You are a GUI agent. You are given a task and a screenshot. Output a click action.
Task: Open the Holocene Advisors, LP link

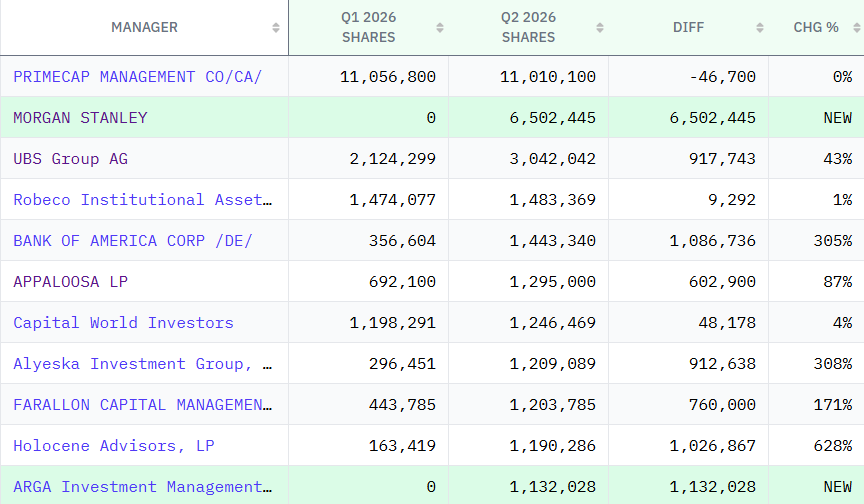tap(114, 446)
